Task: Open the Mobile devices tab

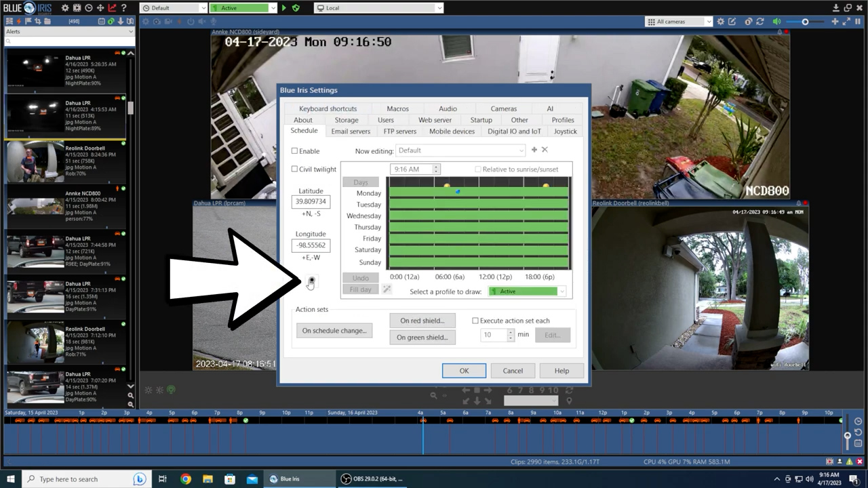Action: click(x=452, y=131)
